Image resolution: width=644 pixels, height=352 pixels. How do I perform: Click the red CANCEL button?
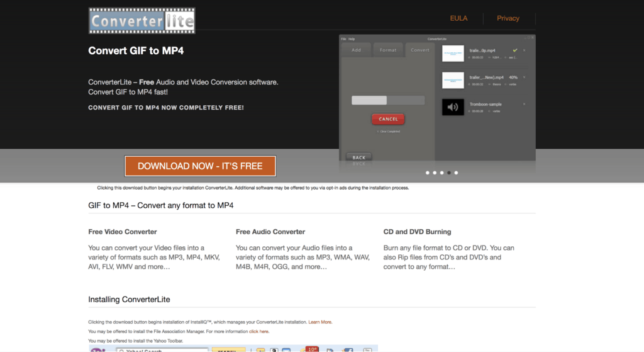click(388, 119)
